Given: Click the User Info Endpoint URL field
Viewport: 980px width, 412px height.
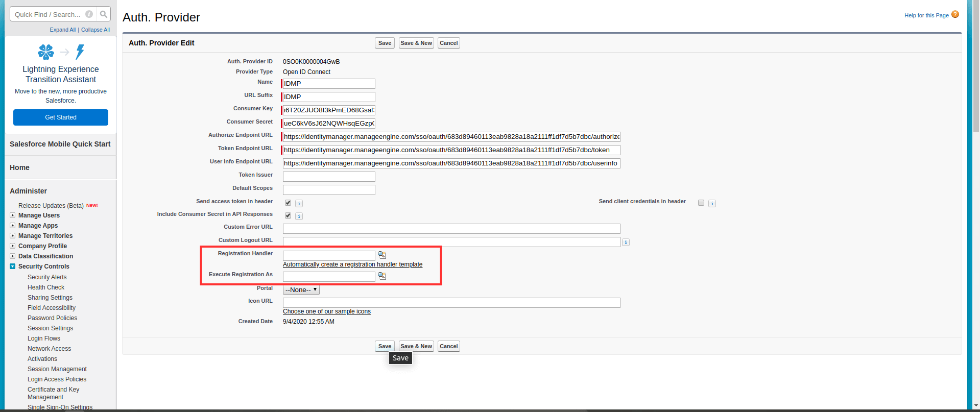Looking at the screenshot, I should coord(451,163).
